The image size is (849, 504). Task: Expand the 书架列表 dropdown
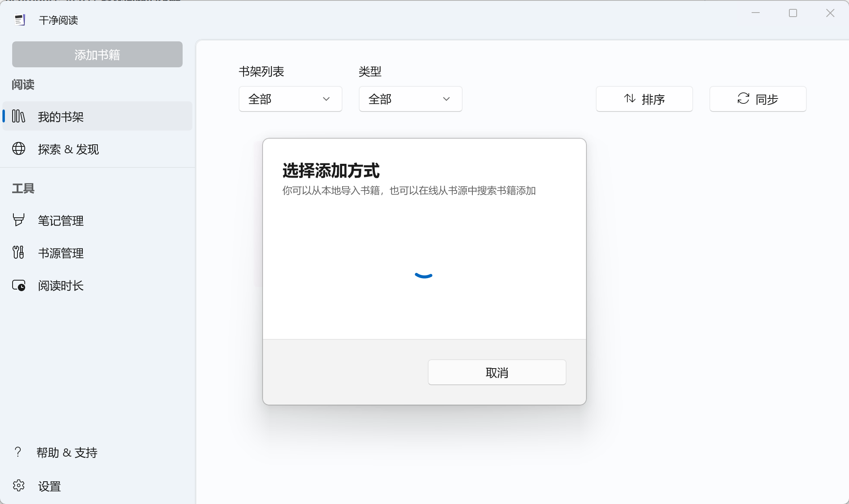290,99
